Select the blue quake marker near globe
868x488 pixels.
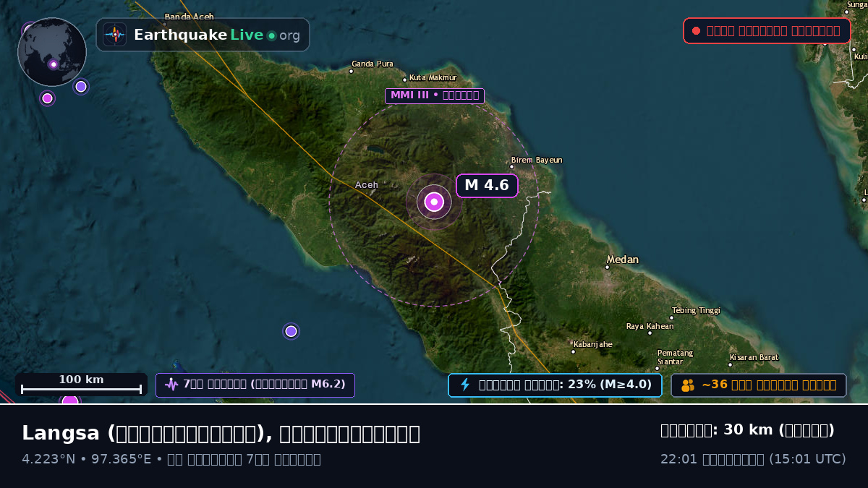click(81, 87)
